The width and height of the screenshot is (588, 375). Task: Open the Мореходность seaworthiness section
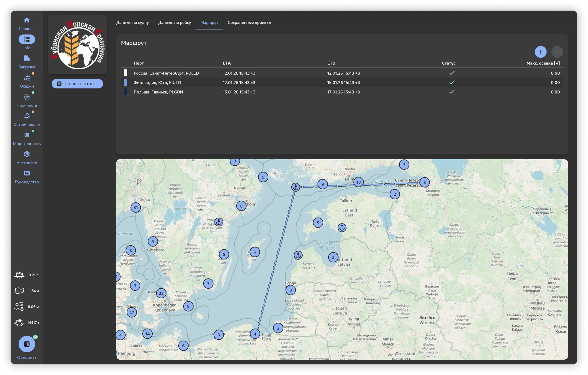coord(27,135)
